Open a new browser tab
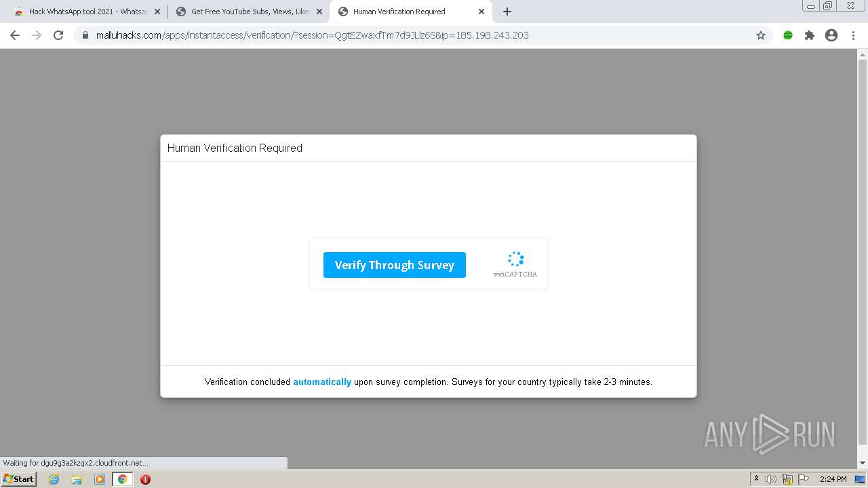Image resolution: width=868 pixels, height=488 pixels. point(507,12)
